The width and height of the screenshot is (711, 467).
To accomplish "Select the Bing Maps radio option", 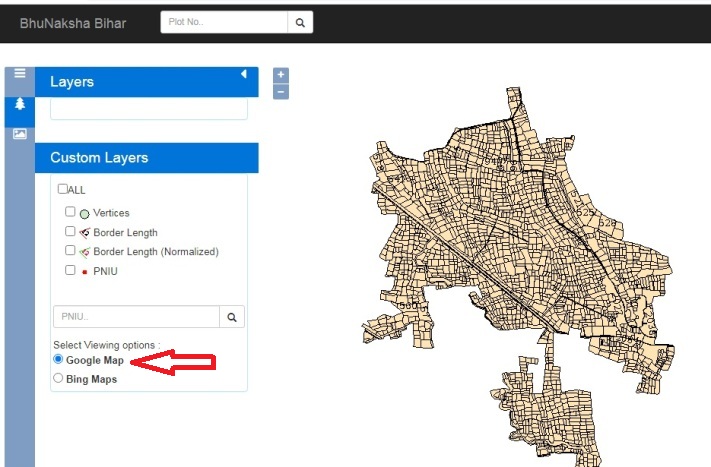I will coord(58,379).
